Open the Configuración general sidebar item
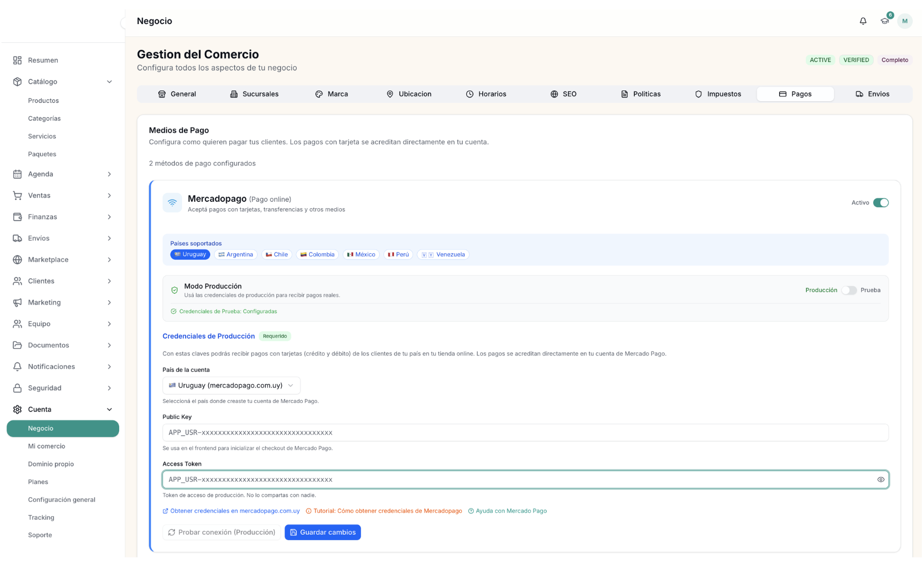This screenshot has width=924, height=563. pyautogui.click(x=61, y=500)
